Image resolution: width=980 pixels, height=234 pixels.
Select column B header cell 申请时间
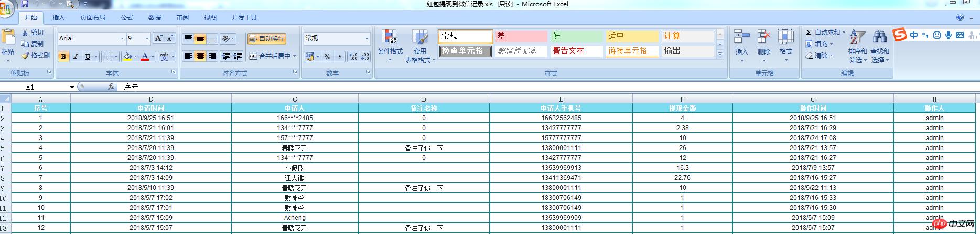[x=150, y=108]
